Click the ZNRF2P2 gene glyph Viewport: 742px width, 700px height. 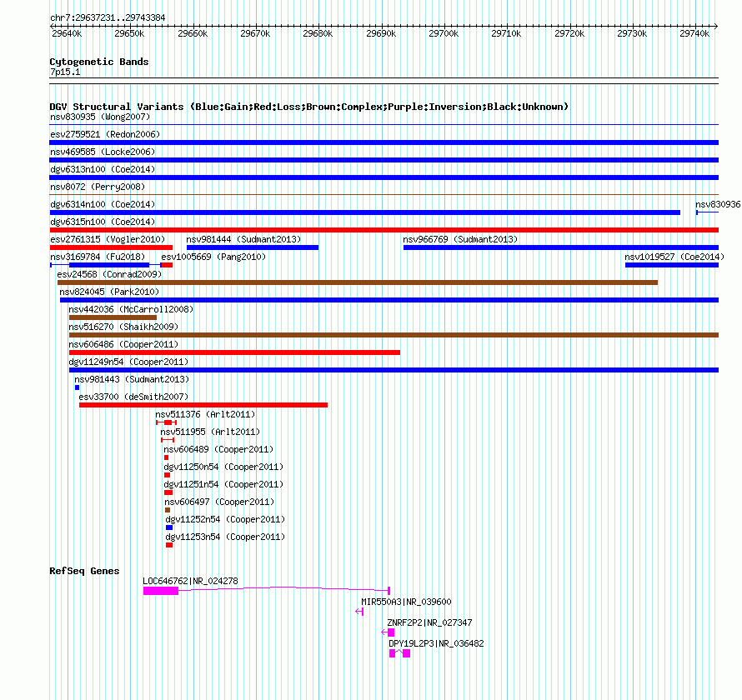(388, 632)
